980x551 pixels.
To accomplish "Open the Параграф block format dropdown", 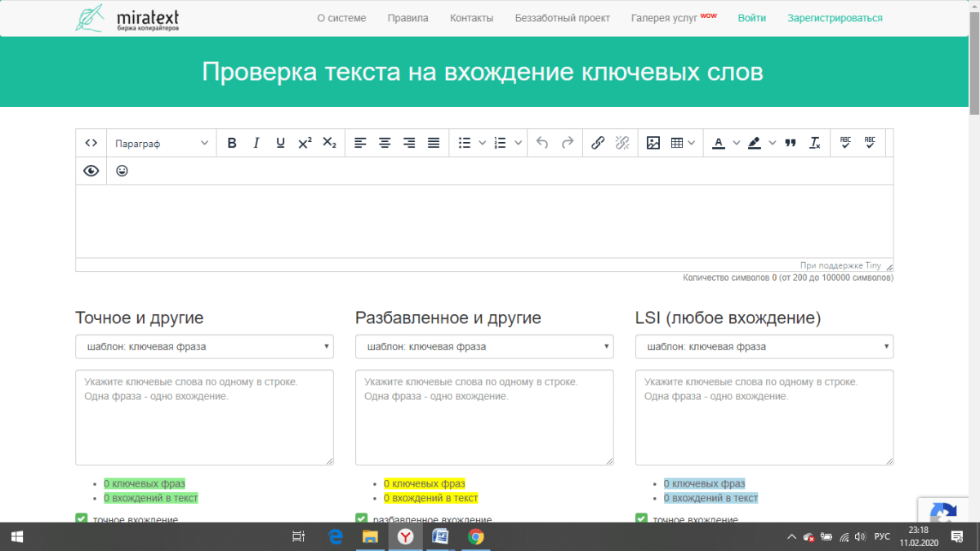I will 161,143.
